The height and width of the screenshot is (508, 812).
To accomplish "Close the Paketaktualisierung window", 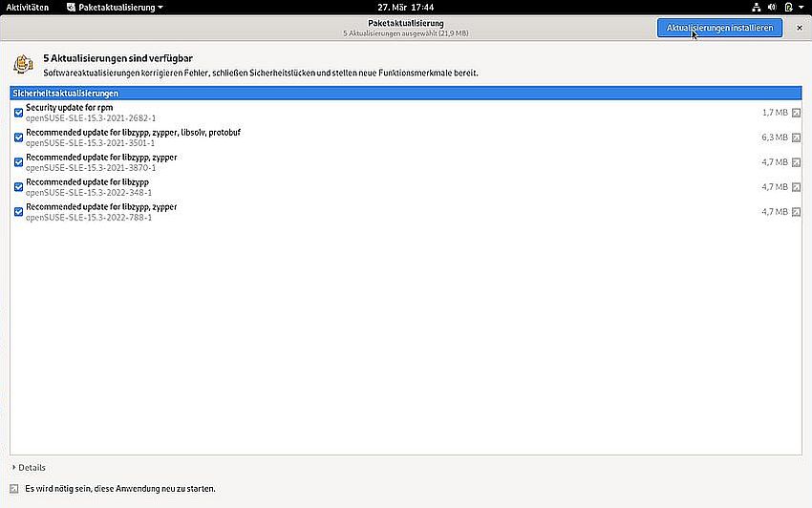I will 799,28.
